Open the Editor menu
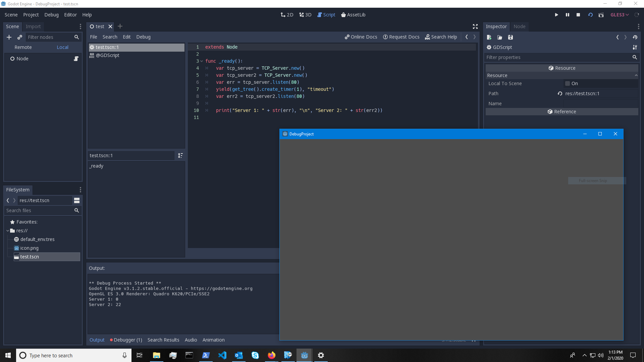 [x=70, y=15]
